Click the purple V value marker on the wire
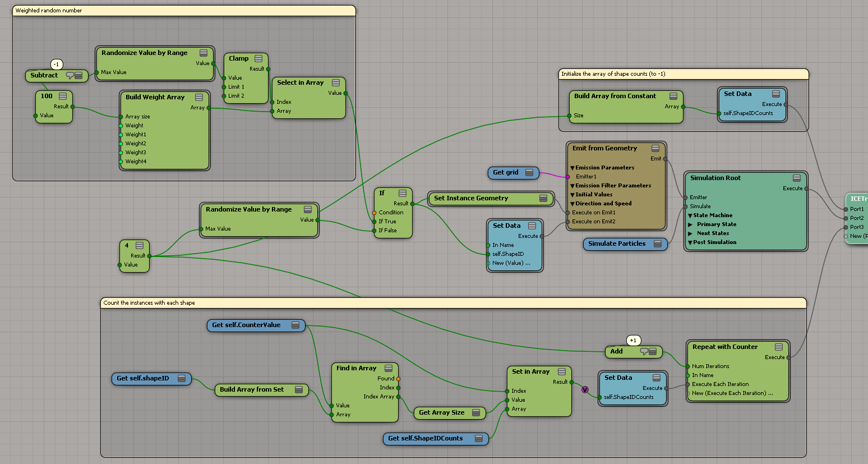 tap(585, 389)
